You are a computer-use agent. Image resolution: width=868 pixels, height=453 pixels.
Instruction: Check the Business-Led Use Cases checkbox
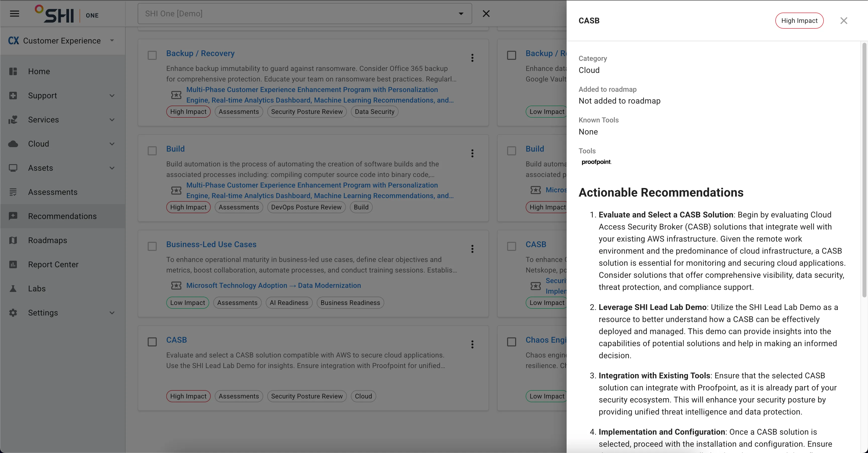[152, 246]
